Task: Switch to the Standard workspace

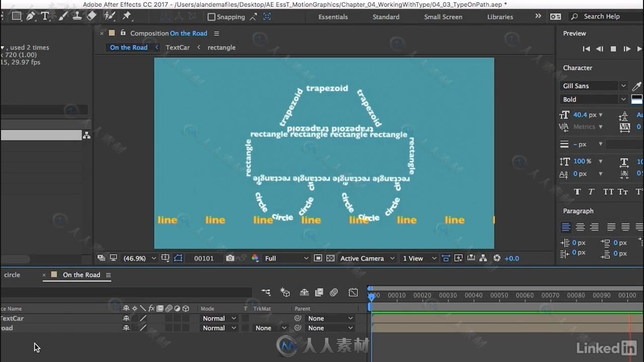Action: point(386,17)
